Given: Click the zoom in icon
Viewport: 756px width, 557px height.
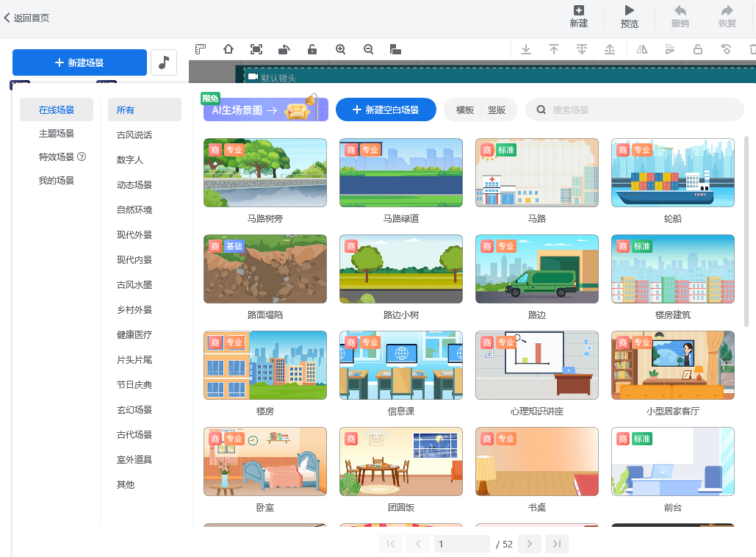Looking at the screenshot, I should pos(340,49).
